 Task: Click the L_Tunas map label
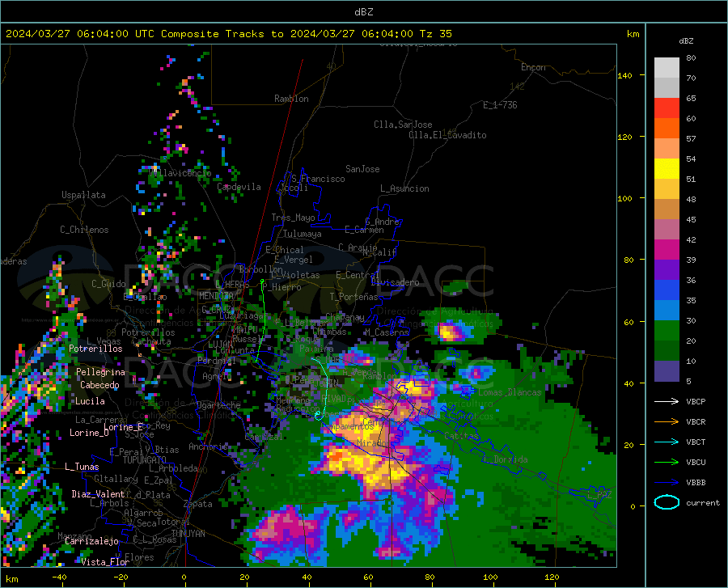click(x=82, y=467)
